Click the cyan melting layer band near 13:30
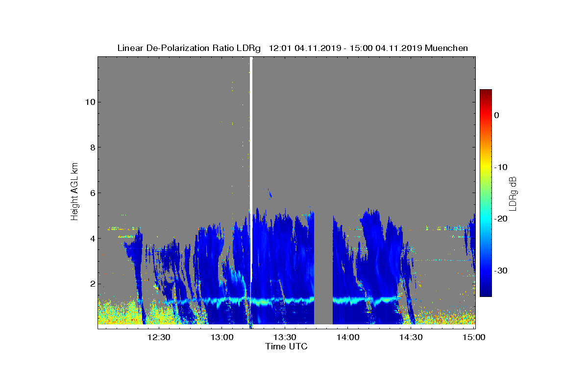This screenshot has height=392, width=588. pos(285,300)
